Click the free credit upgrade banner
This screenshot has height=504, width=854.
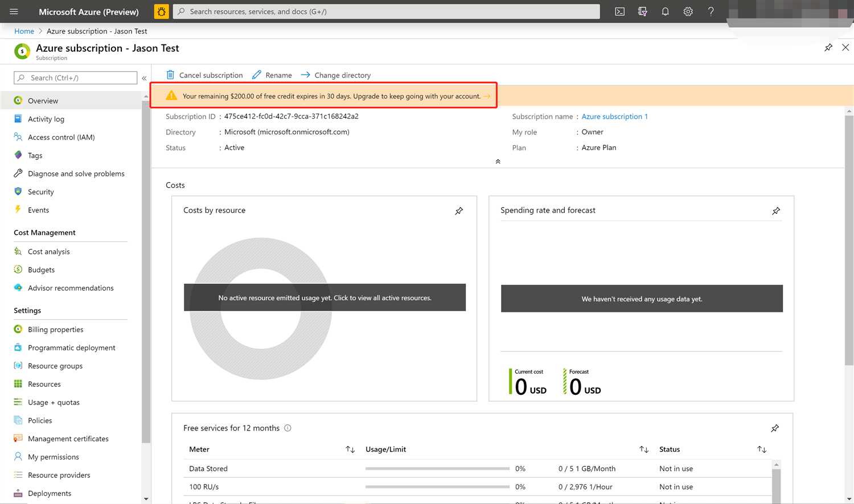(x=323, y=96)
